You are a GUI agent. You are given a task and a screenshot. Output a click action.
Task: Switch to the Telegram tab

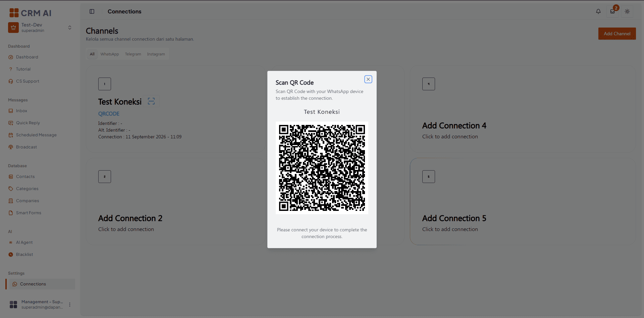(133, 54)
